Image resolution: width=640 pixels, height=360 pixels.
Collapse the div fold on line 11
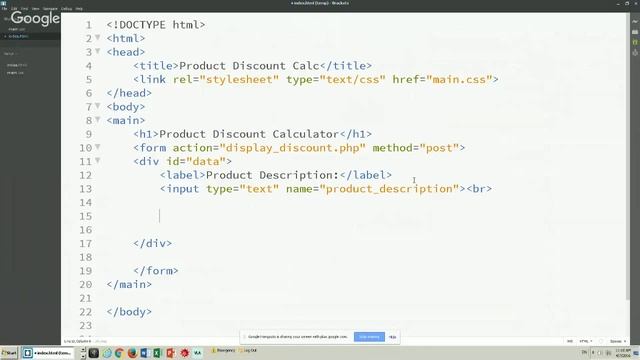pos(98,160)
